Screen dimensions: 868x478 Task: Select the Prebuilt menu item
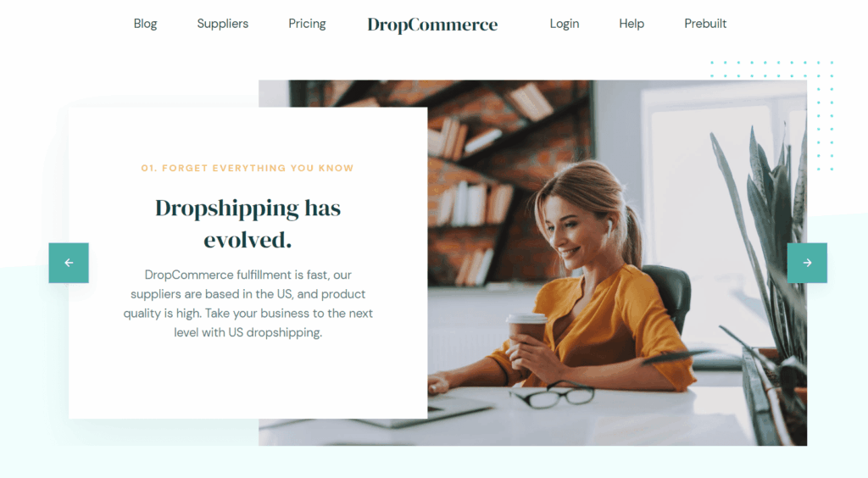coord(705,24)
